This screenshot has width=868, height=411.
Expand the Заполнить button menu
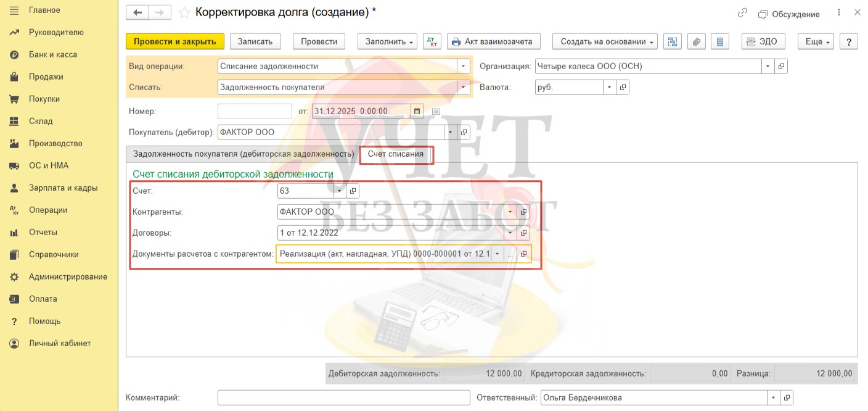tap(387, 41)
